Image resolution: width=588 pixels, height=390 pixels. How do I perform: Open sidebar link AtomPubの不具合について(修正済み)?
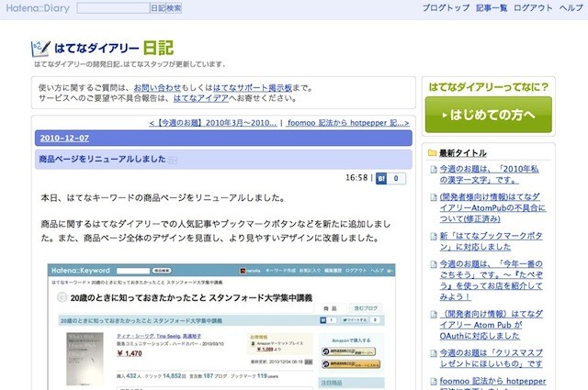(492, 207)
